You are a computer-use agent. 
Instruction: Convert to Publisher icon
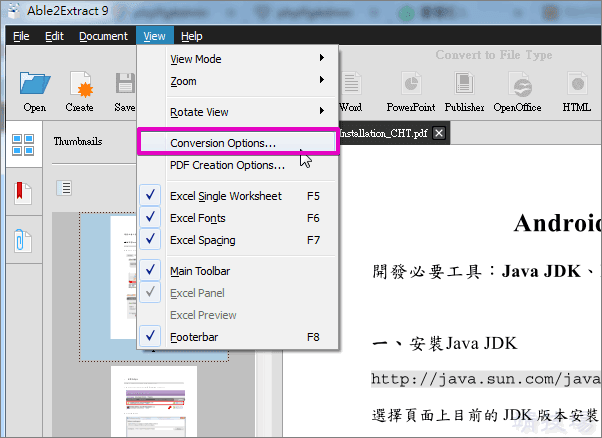[464, 83]
